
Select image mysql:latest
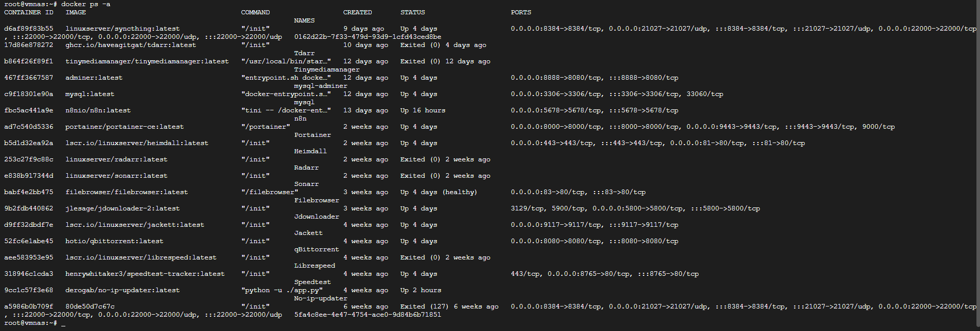90,94
